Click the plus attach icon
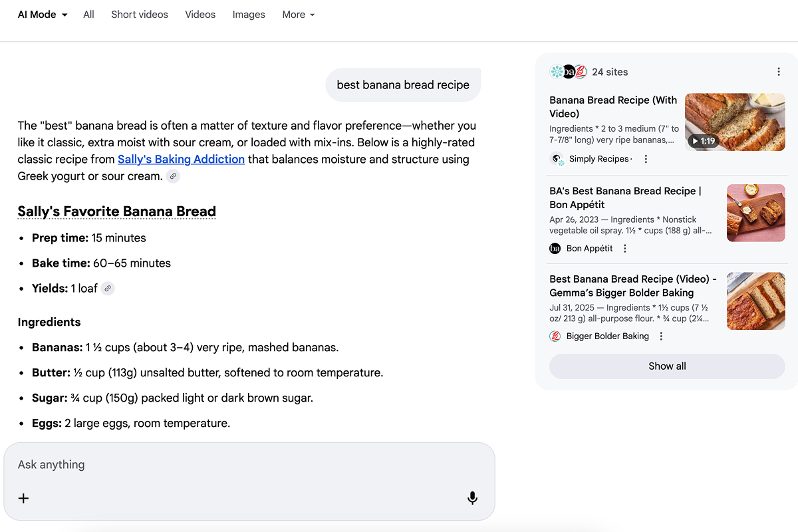The height and width of the screenshot is (532, 798). pos(23,498)
